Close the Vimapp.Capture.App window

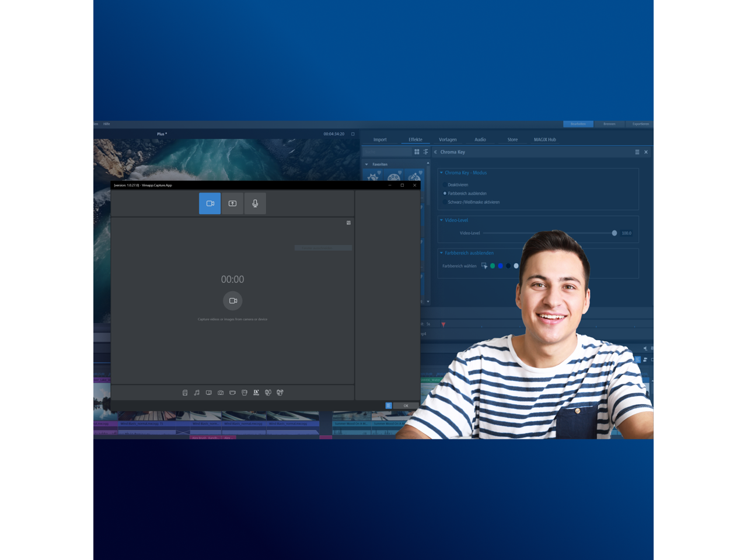tap(414, 185)
